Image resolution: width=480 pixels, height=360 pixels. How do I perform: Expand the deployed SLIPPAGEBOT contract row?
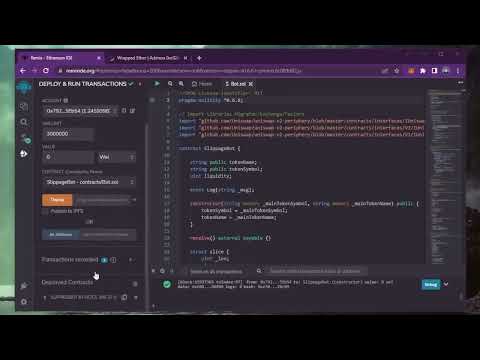point(45,297)
